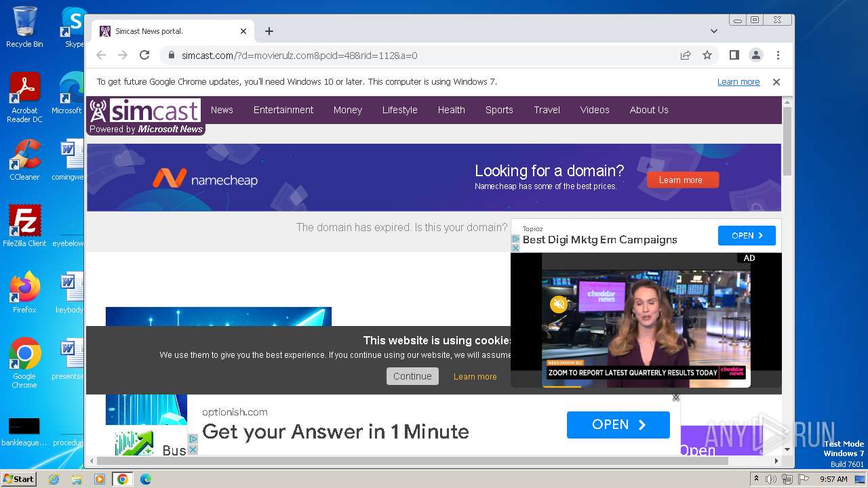Share this page icon in address bar

686,56
